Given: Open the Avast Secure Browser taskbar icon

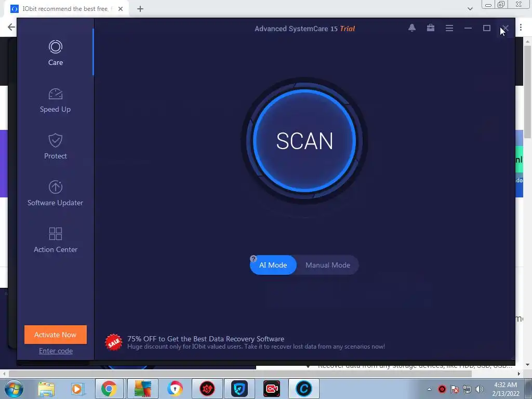Looking at the screenshot, I should tap(175, 389).
